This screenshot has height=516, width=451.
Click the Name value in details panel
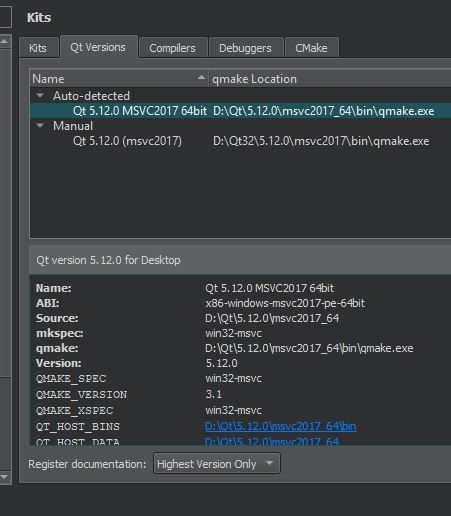tap(269, 288)
